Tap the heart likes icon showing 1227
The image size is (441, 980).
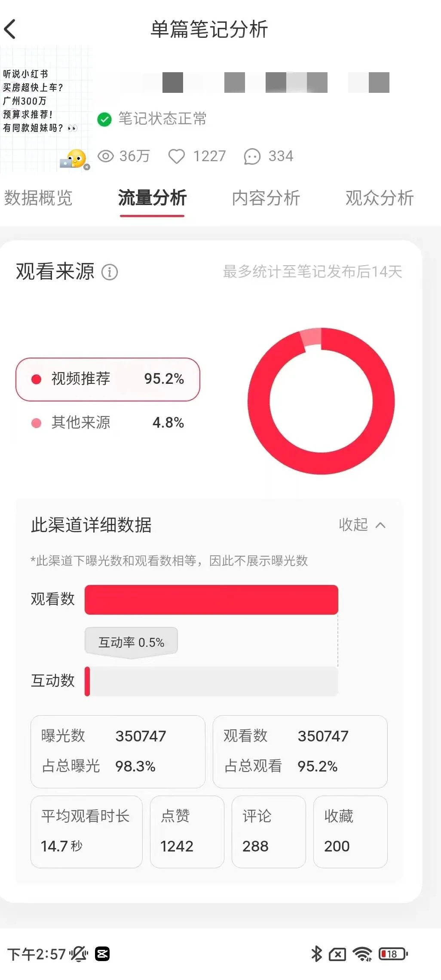coord(176,156)
